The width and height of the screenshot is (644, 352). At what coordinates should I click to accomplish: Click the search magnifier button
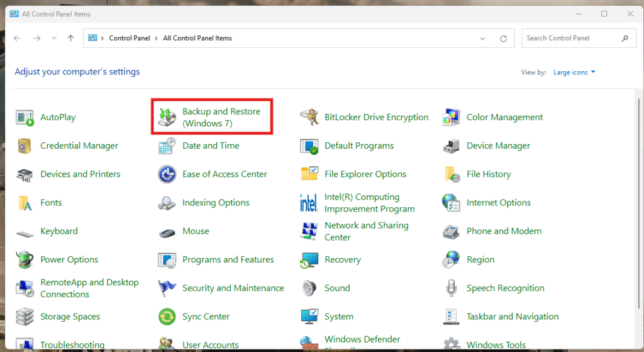625,38
